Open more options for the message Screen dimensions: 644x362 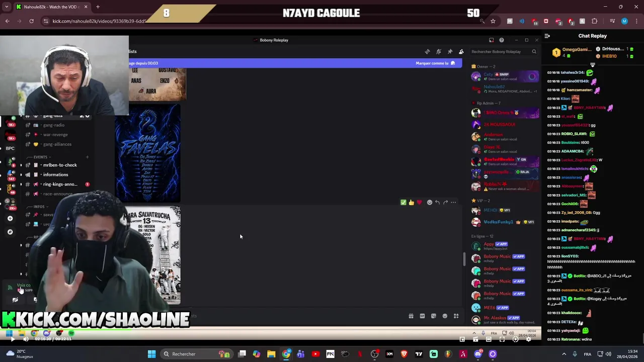click(453, 202)
